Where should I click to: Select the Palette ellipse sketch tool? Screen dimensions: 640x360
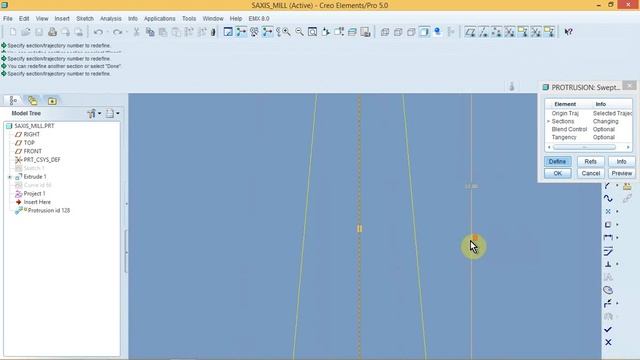[608, 290]
